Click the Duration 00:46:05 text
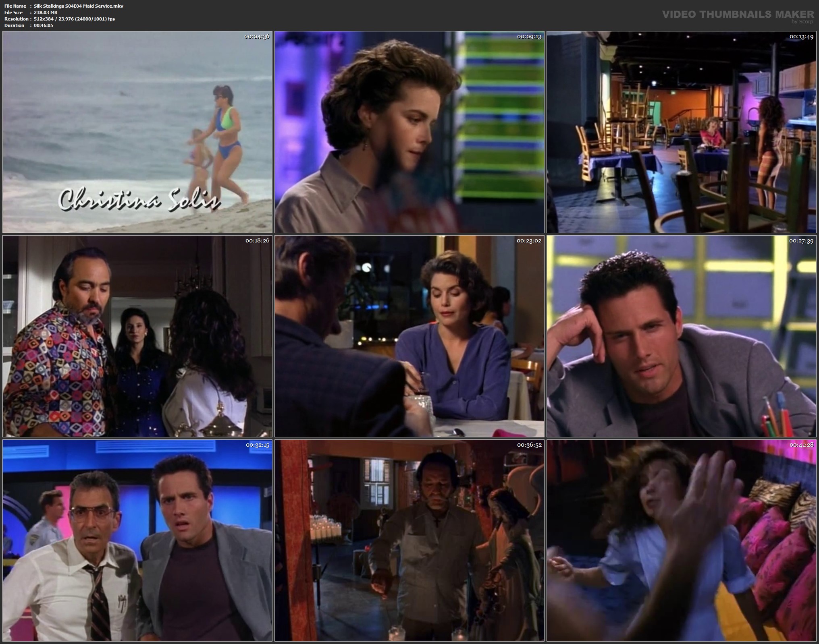 [x=44, y=25]
